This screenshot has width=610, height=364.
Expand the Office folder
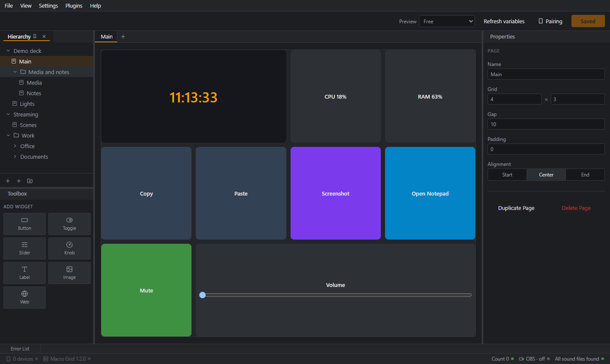[15, 146]
